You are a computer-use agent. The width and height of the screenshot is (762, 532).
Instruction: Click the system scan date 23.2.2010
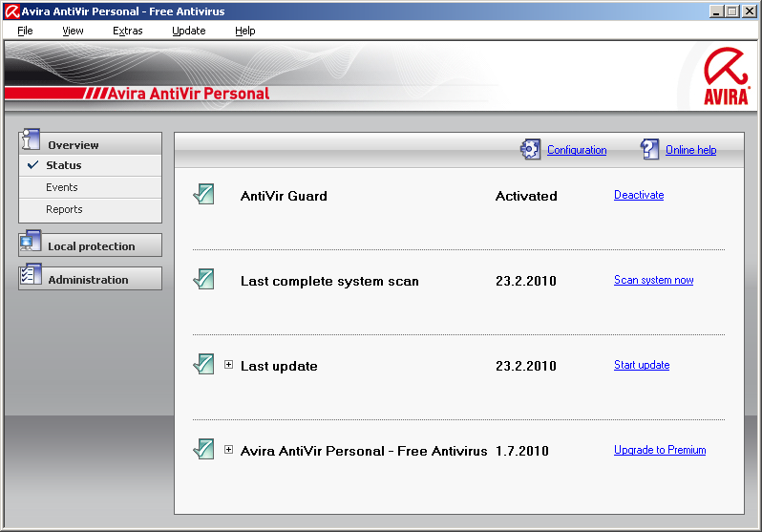[x=526, y=281]
